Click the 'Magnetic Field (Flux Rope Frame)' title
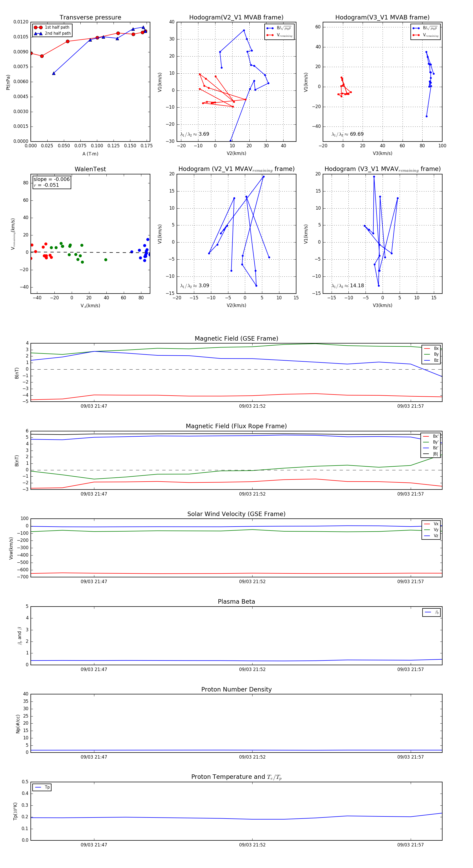This screenshot has height=868, width=473. coord(236,426)
